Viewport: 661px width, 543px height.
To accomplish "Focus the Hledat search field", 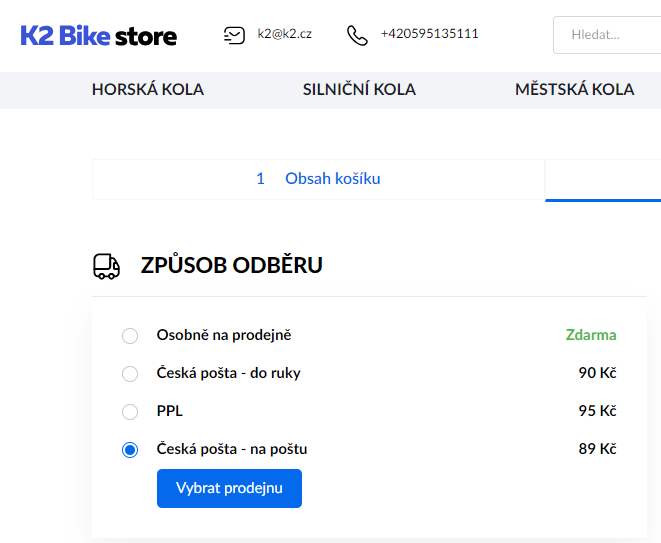I will [610, 35].
